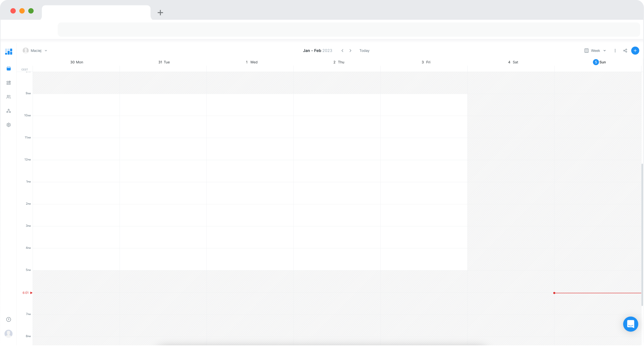Open the profile avatar at sidebar bottom
This screenshot has height=351, width=644.
[x=8, y=334]
